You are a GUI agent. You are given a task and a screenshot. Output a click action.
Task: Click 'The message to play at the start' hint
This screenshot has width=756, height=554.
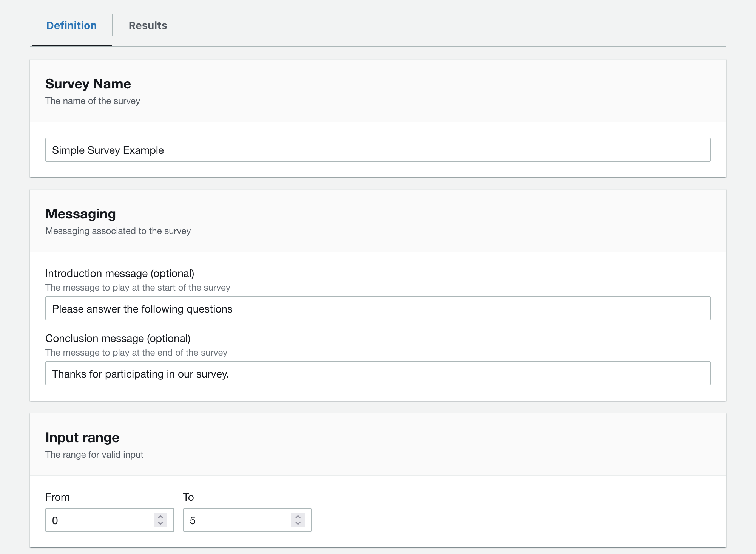coord(138,288)
